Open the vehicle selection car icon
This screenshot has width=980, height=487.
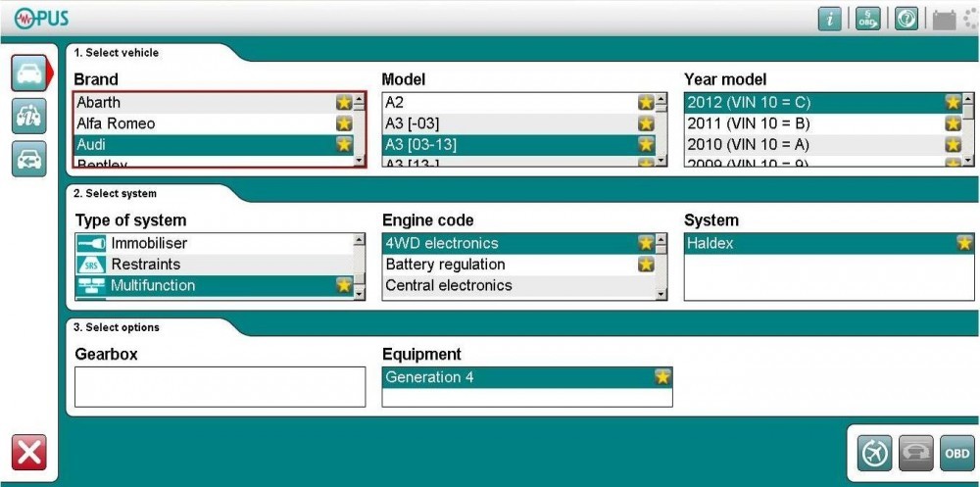pyautogui.click(x=28, y=73)
